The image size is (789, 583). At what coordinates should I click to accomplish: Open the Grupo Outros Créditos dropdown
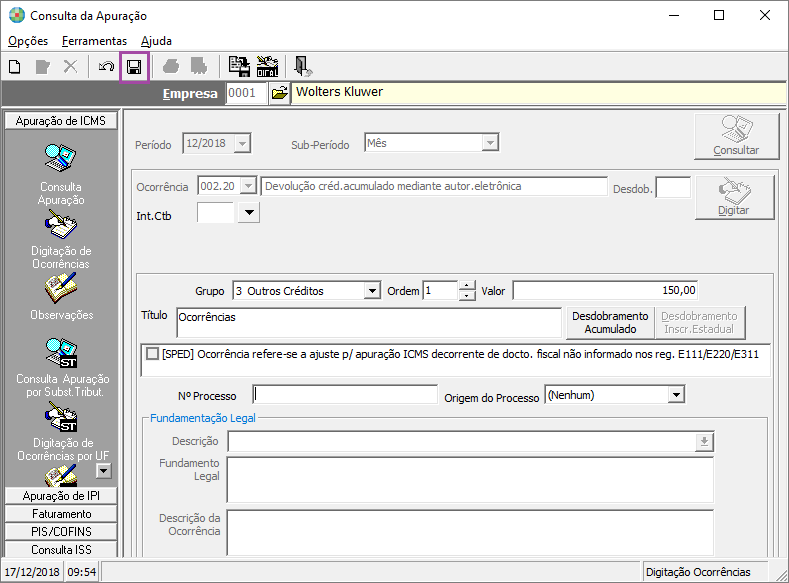point(372,291)
